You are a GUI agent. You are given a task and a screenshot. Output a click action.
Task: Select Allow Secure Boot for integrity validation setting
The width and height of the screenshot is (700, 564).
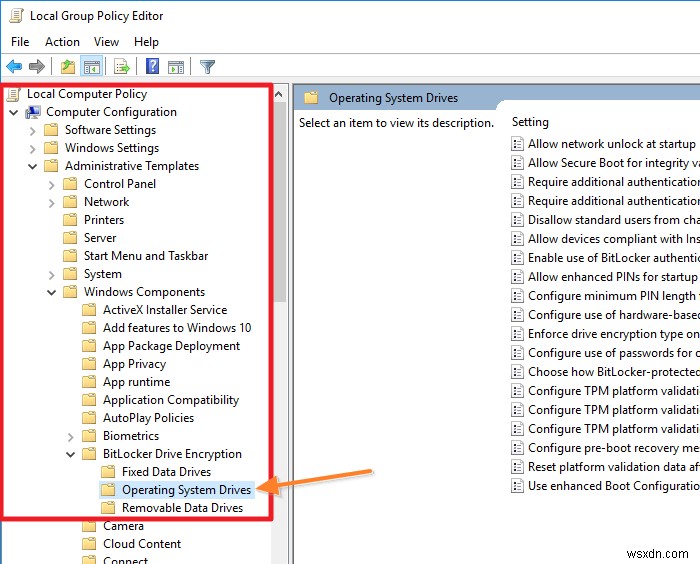coord(613,163)
